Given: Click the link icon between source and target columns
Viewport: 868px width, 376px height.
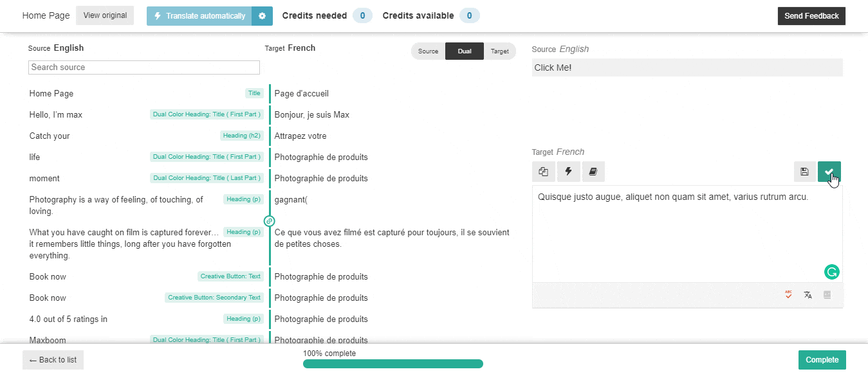Looking at the screenshot, I should click(268, 222).
